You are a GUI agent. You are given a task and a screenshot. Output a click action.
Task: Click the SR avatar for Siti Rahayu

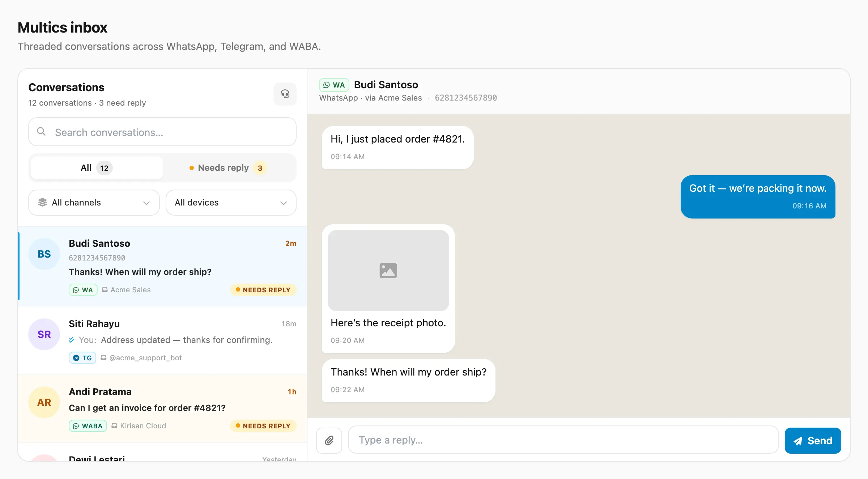[44, 334]
